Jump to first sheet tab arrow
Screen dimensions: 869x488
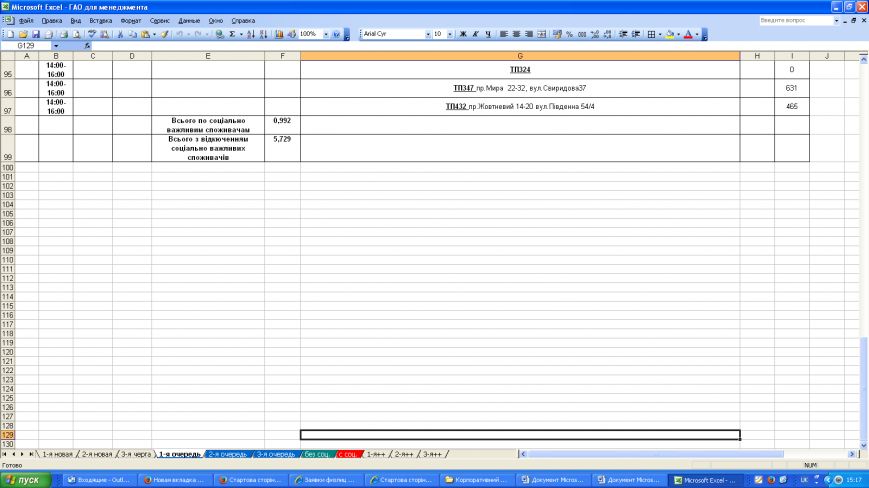4,454
